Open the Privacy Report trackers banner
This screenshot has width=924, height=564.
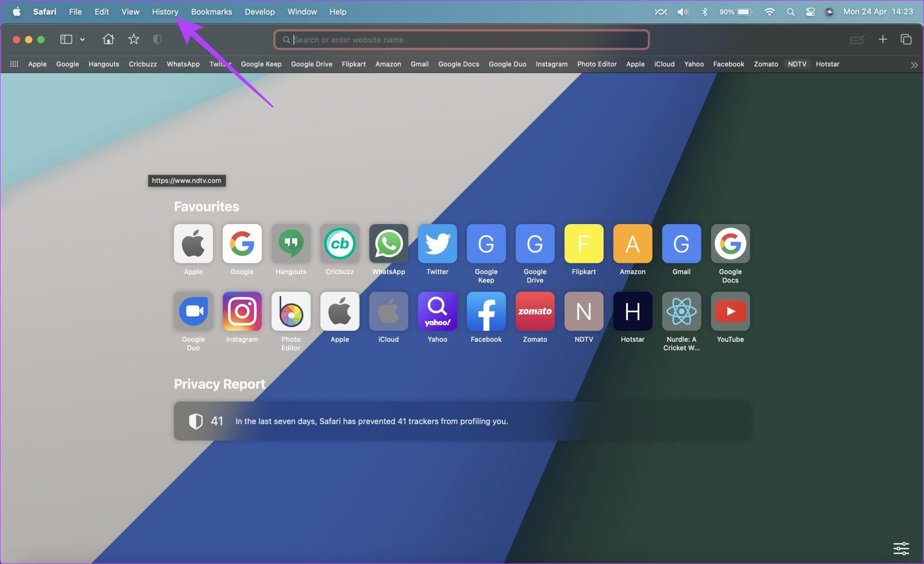click(462, 421)
